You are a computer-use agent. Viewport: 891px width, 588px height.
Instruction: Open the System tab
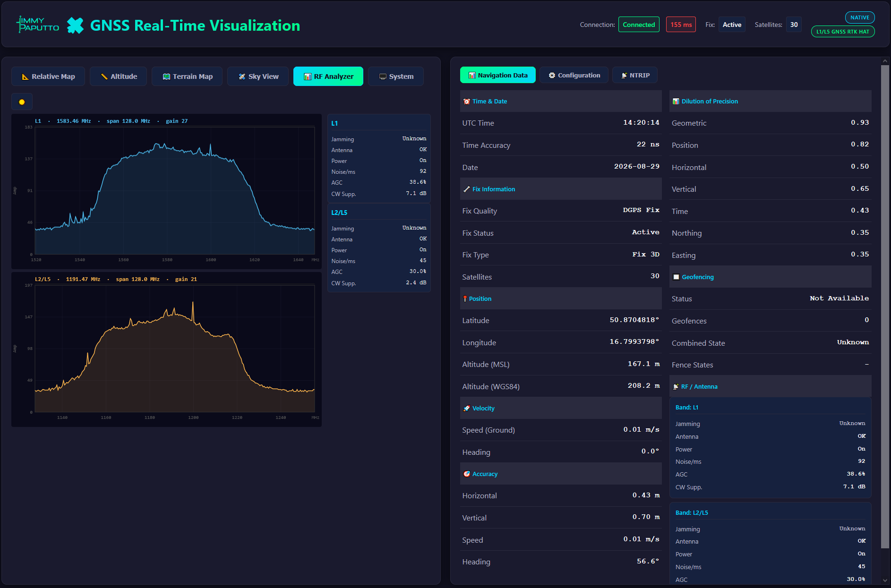[x=396, y=77]
